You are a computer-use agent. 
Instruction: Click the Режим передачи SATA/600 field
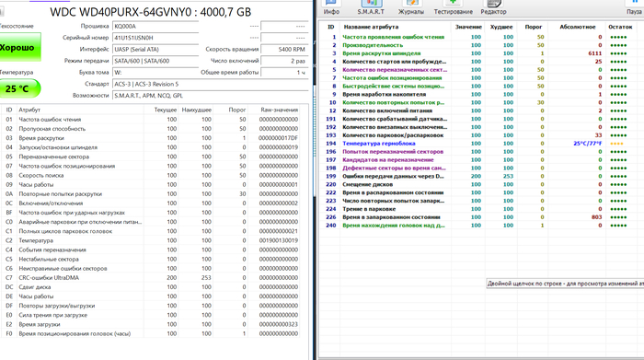pyautogui.click(x=155, y=61)
